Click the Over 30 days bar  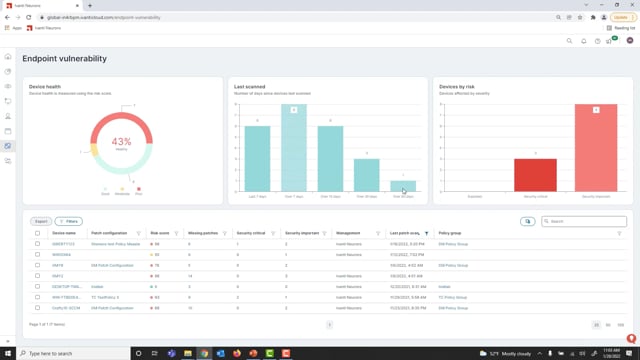coord(367,175)
